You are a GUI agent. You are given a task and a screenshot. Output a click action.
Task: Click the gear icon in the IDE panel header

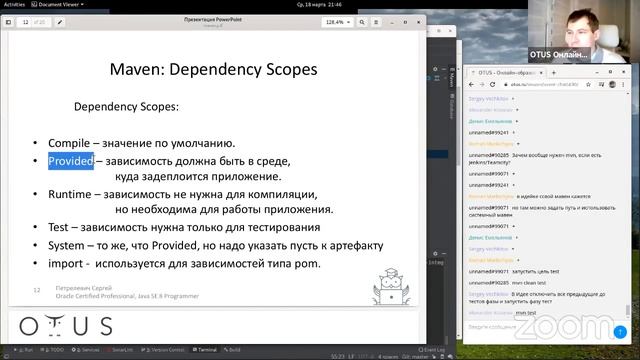[x=435, y=69]
